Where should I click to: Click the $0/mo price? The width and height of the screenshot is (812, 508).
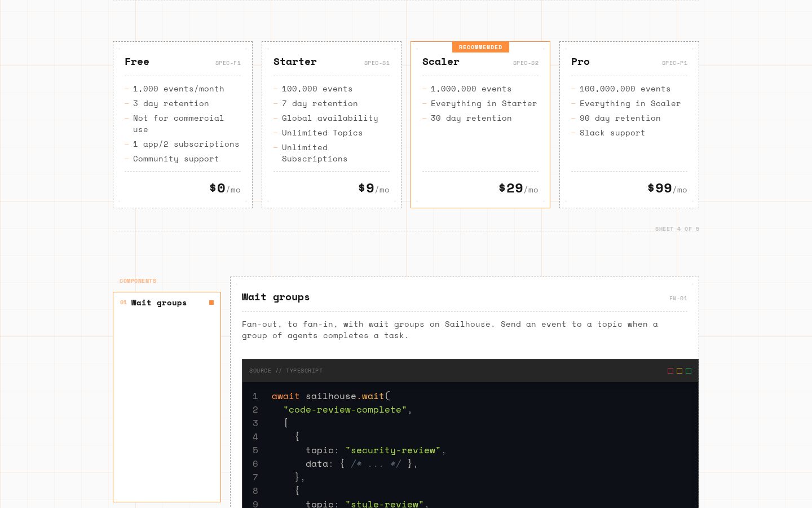pos(225,189)
